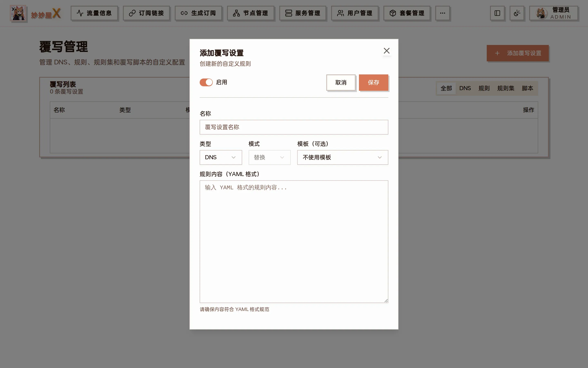This screenshot has width=588, height=368.
Task: Open 套餐管理 package management
Action: [407, 13]
